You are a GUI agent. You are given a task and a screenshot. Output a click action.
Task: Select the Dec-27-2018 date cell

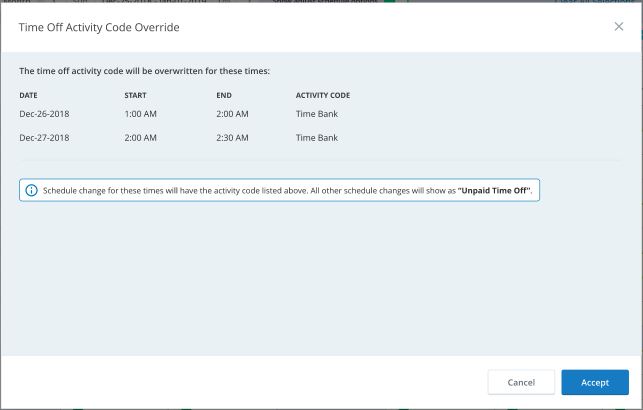[x=45, y=138]
